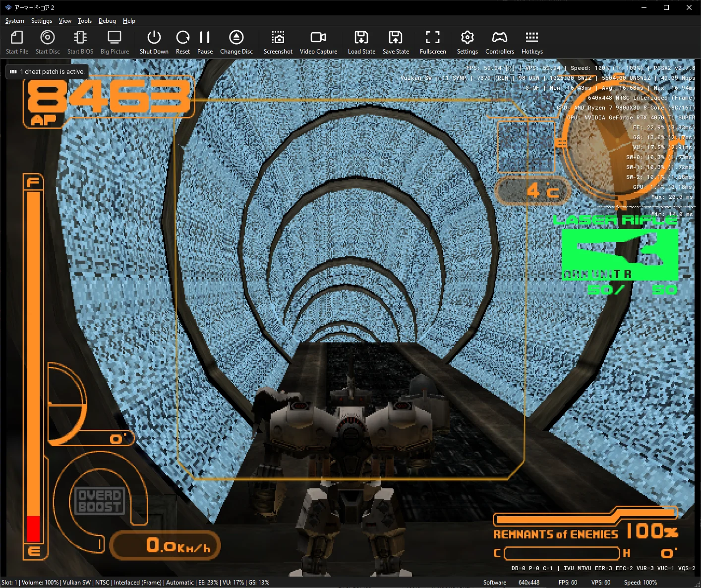Maximize the PCSX2 window
Image resolution: width=701 pixels, height=588 pixels.
click(666, 7)
